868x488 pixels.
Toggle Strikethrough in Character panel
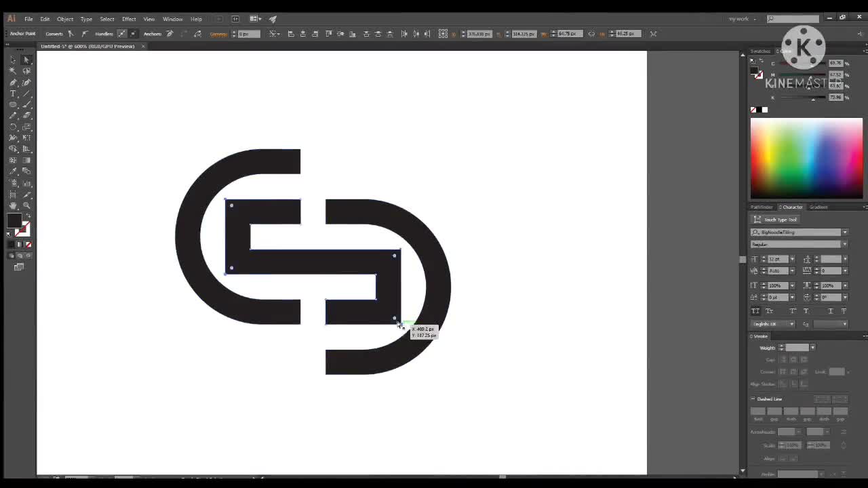tap(844, 311)
